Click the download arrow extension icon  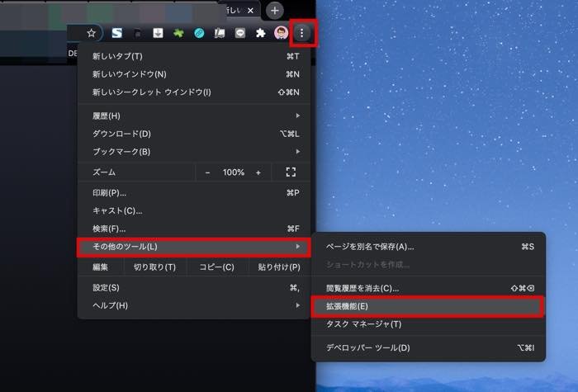point(158,33)
